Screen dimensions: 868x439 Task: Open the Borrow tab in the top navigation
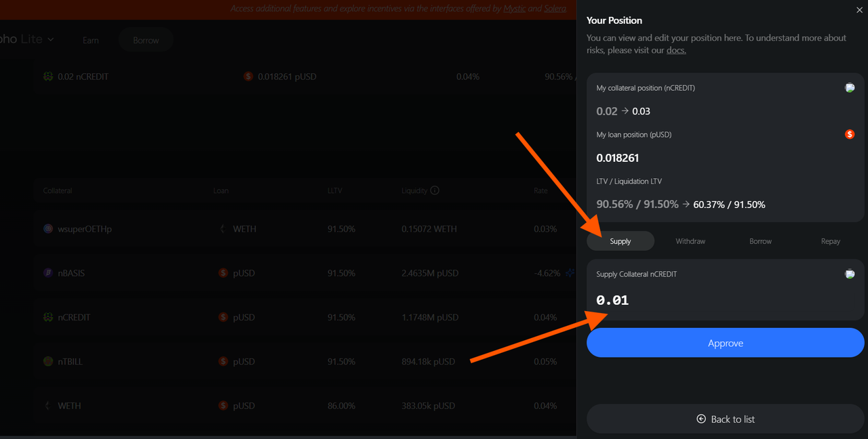(146, 41)
